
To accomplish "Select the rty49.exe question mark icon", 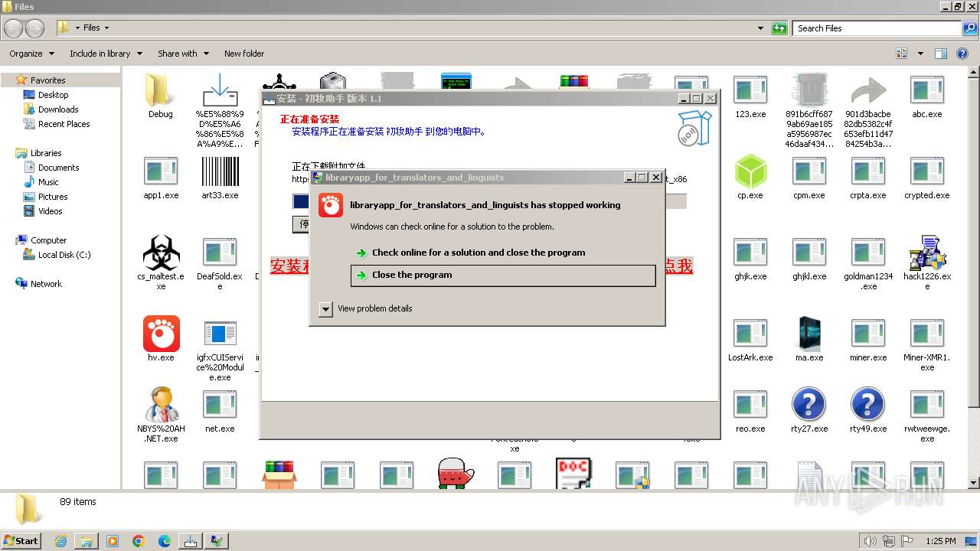I will (x=868, y=405).
